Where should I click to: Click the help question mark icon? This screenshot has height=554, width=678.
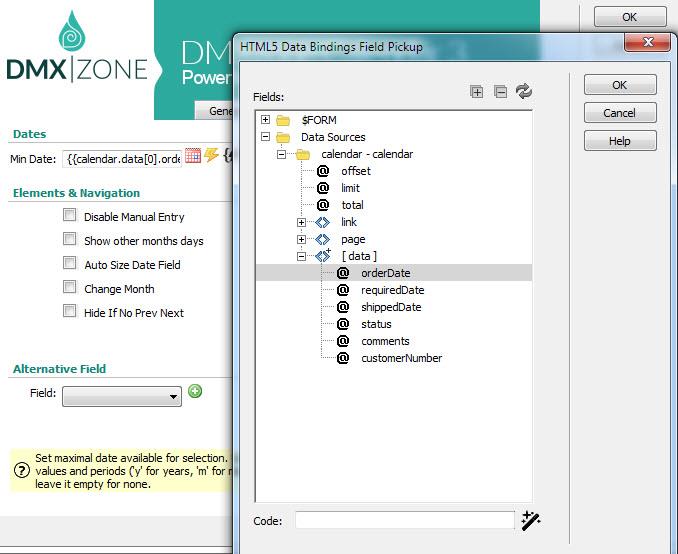point(20,470)
